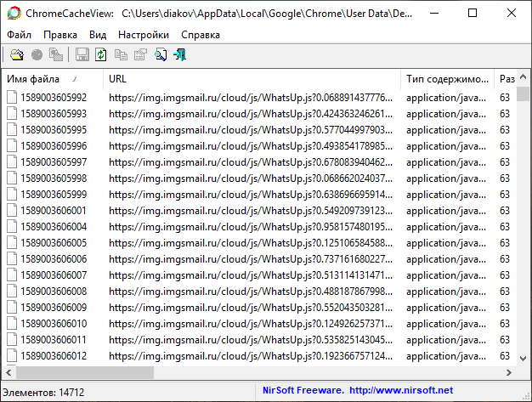Click URL ending in WhatsUp.js?0.068891437776...
532x402 pixels.
click(251, 98)
